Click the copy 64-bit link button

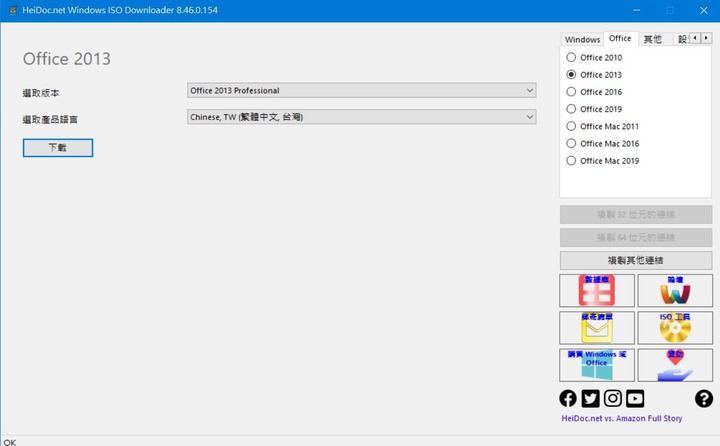pyautogui.click(x=636, y=237)
